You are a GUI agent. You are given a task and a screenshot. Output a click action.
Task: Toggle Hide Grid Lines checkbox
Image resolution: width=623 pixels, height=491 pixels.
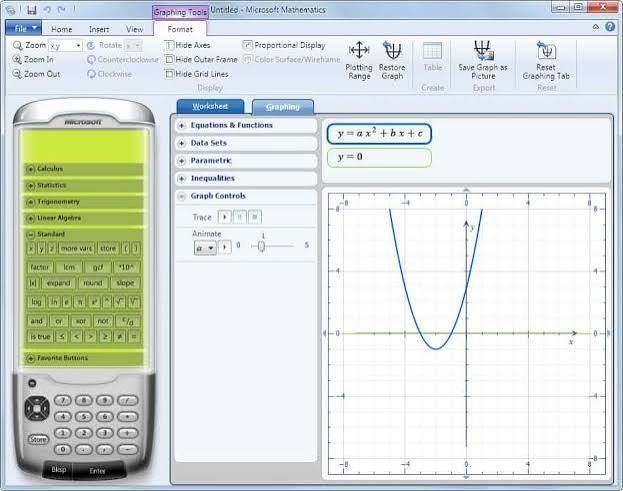[169, 74]
